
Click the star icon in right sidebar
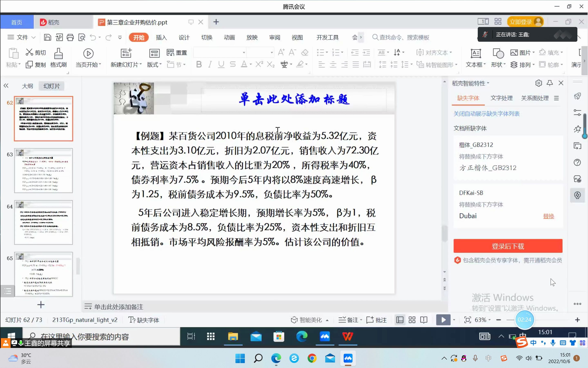point(577,129)
